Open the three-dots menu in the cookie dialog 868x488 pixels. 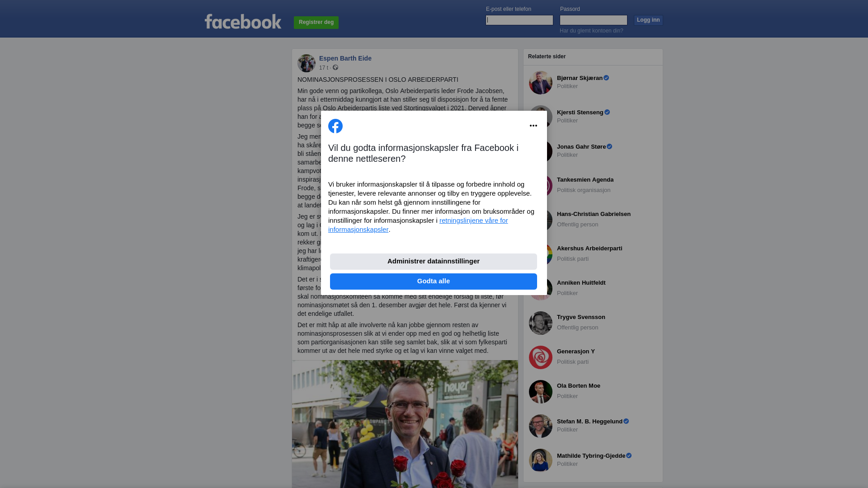click(533, 126)
